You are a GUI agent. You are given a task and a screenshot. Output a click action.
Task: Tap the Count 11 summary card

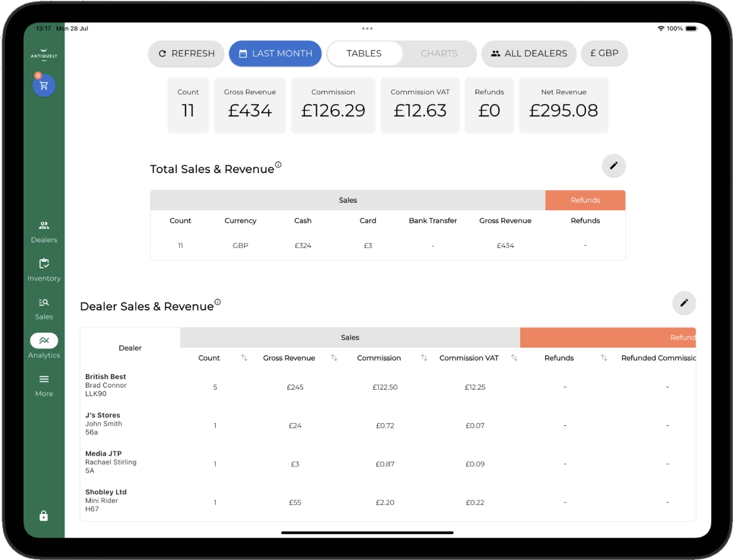point(188,105)
